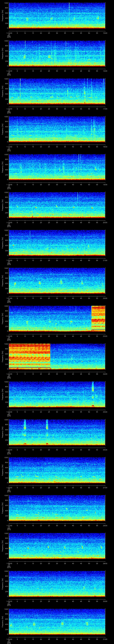Click the 1:27:00 start time label
This screenshot has width=114, height=644.
tap(9, 525)
